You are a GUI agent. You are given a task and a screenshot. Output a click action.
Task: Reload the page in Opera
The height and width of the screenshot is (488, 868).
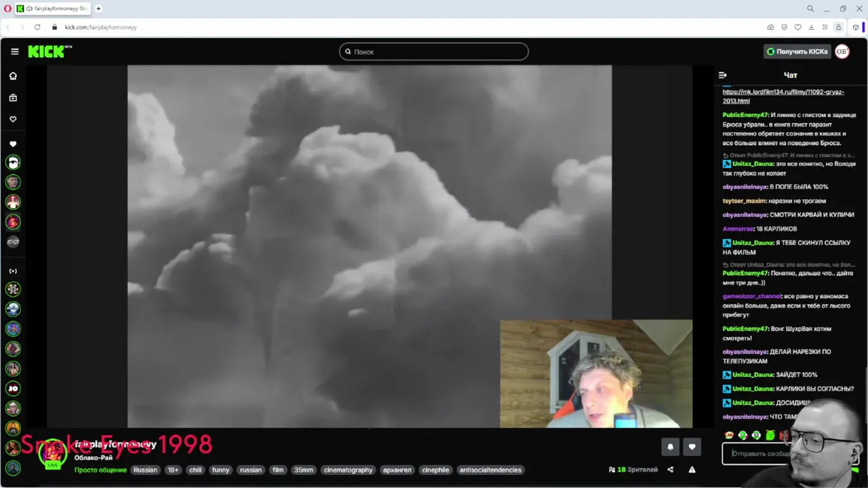[37, 27]
